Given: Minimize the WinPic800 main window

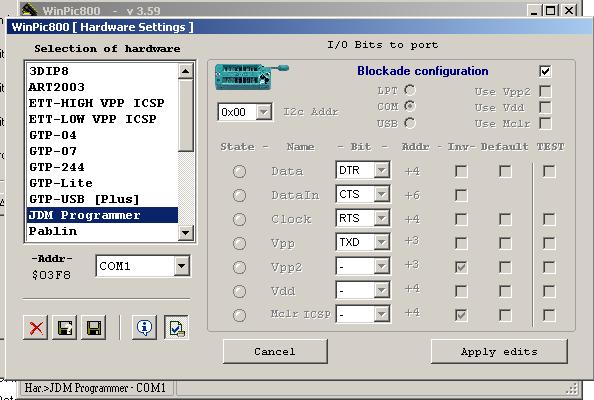Looking at the screenshot, I should 534,10.
